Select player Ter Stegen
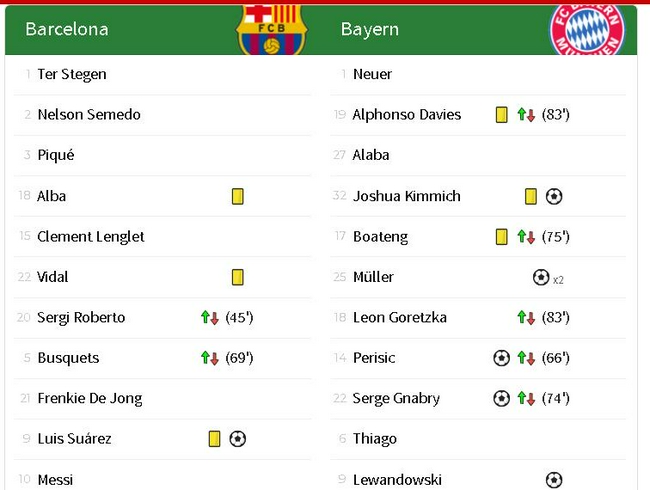Screen dimensions: 650x490 point(72,74)
